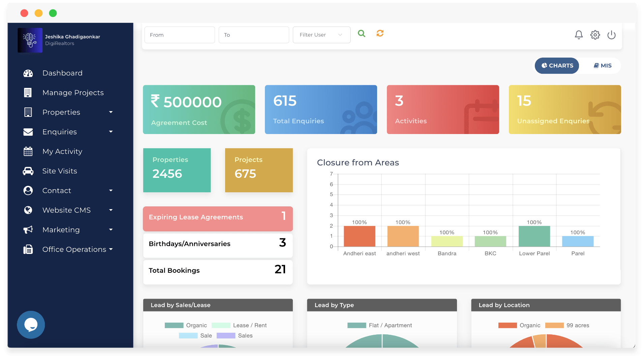The image size is (644, 360).
Task: Open Enquiries via the envelope icon
Action: coord(28,132)
